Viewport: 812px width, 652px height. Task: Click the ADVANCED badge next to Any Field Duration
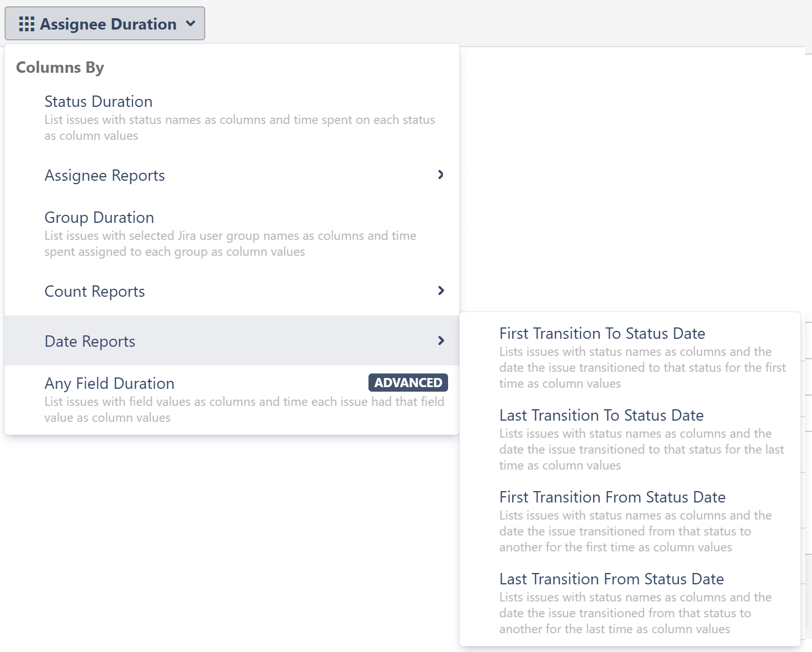point(407,383)
